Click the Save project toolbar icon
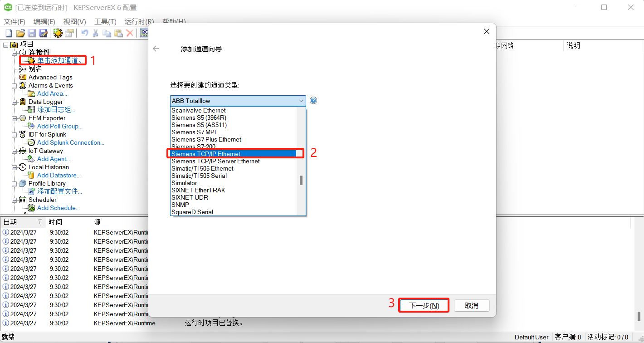 (x=32, y=33)
